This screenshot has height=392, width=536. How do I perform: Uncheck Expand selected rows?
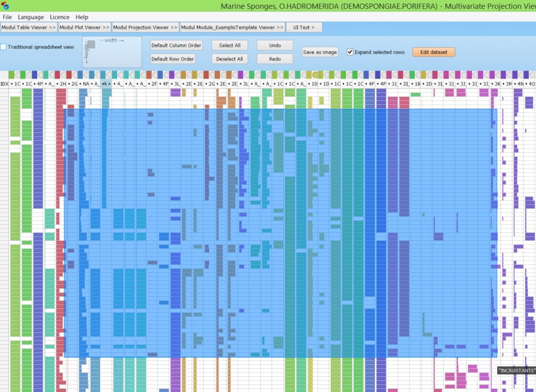pyautogui.click(x=350, y=52)
